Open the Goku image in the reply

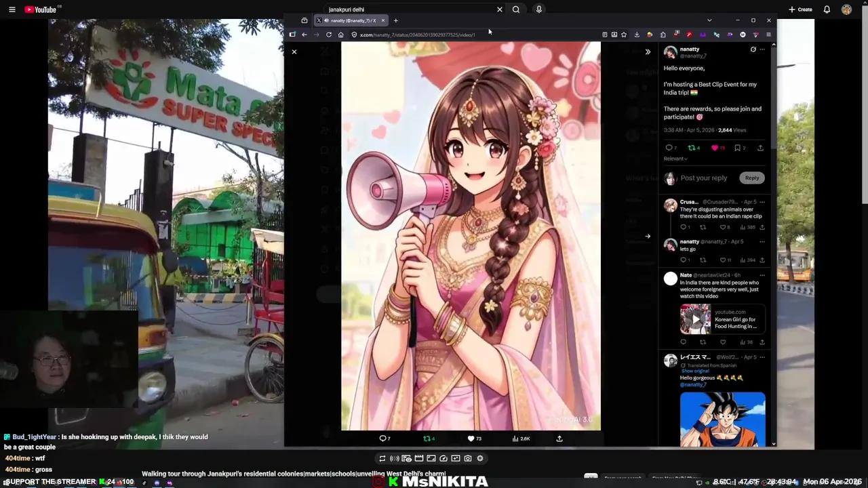(x=723, y=419)
